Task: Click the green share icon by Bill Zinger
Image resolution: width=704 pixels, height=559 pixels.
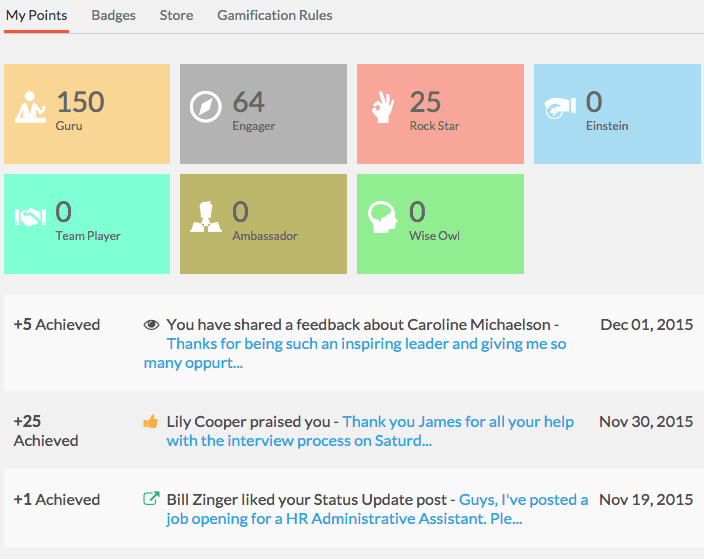Action: [151, 498]
